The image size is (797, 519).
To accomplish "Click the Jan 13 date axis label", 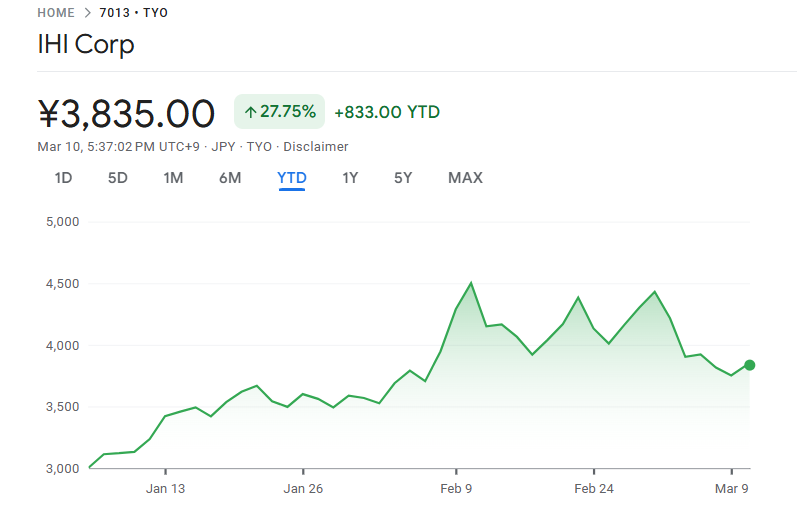I will click(166, 489).
